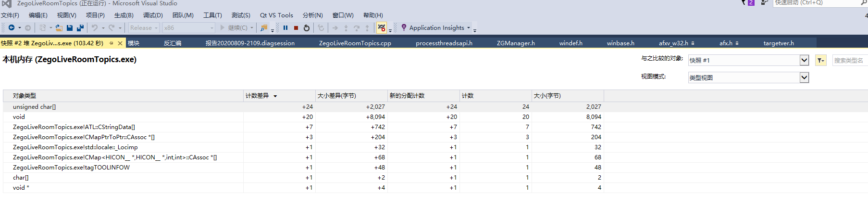Viewport: 868px width, 221px height.
Task: Pause debugging with the Break All icon
Action: pyautogui.click(x=285, y=28)
